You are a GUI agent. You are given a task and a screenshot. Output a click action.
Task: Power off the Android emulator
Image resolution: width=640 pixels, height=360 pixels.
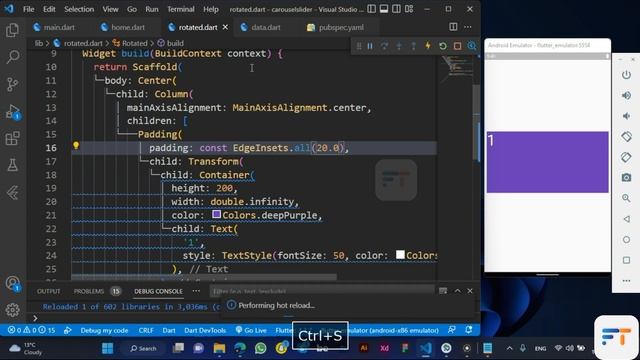click(x=626, y=75)
